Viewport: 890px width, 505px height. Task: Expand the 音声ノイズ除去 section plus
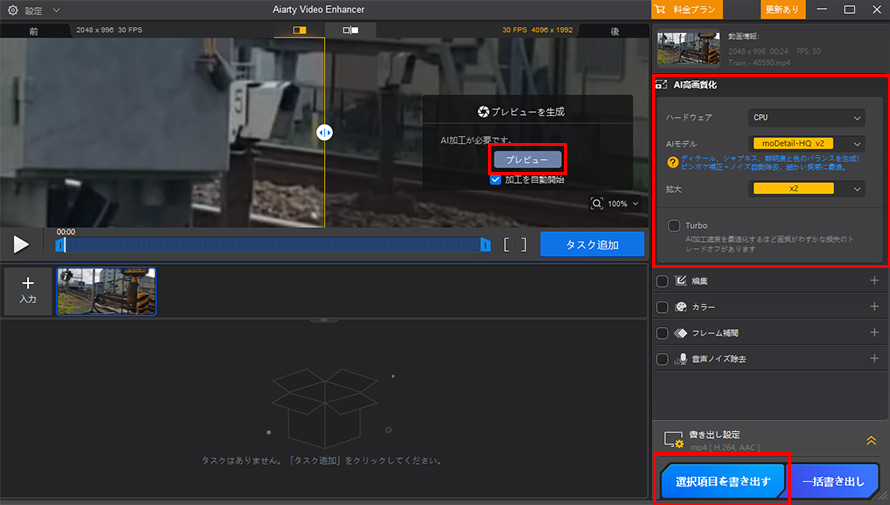coord(874,359)
